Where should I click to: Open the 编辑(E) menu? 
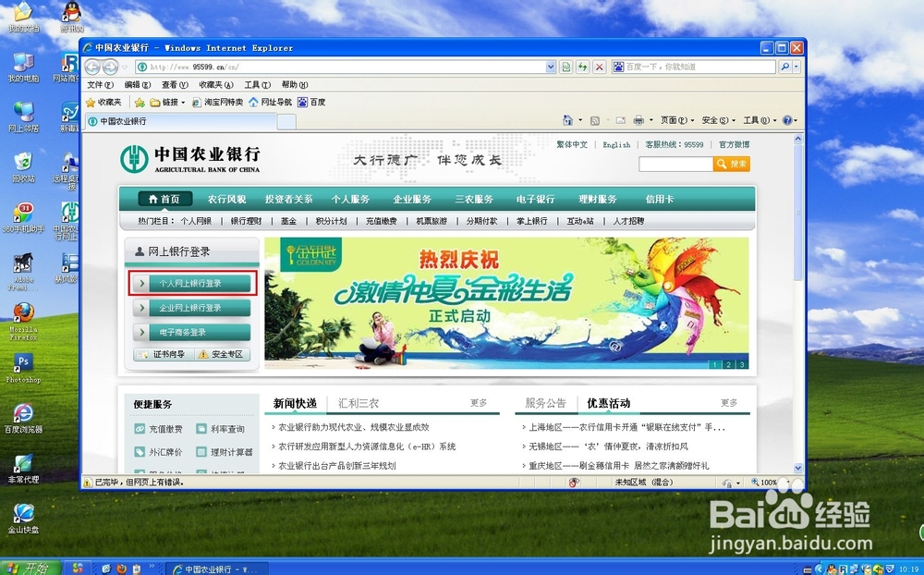[138, 85]
